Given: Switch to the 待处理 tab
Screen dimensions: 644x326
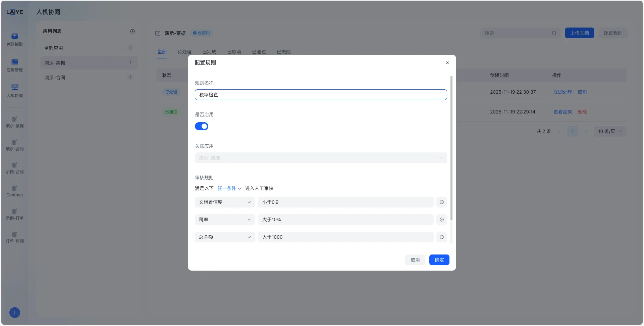Looking at the screenshot, I should [184, 52].
